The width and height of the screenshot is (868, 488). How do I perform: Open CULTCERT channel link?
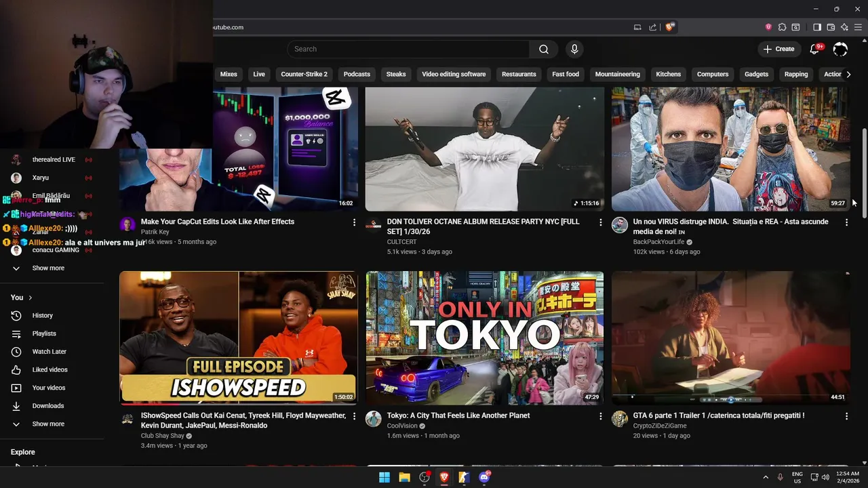coord(401,241)
